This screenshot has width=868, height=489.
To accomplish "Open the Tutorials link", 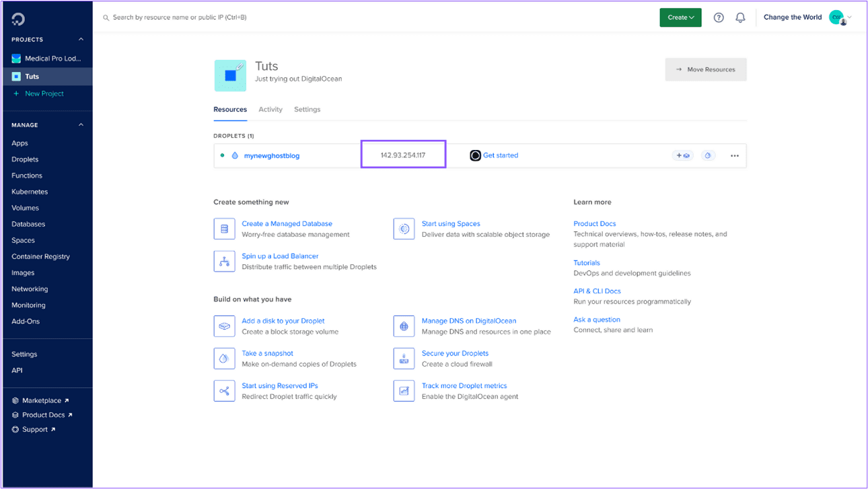I will pos(587,262).
